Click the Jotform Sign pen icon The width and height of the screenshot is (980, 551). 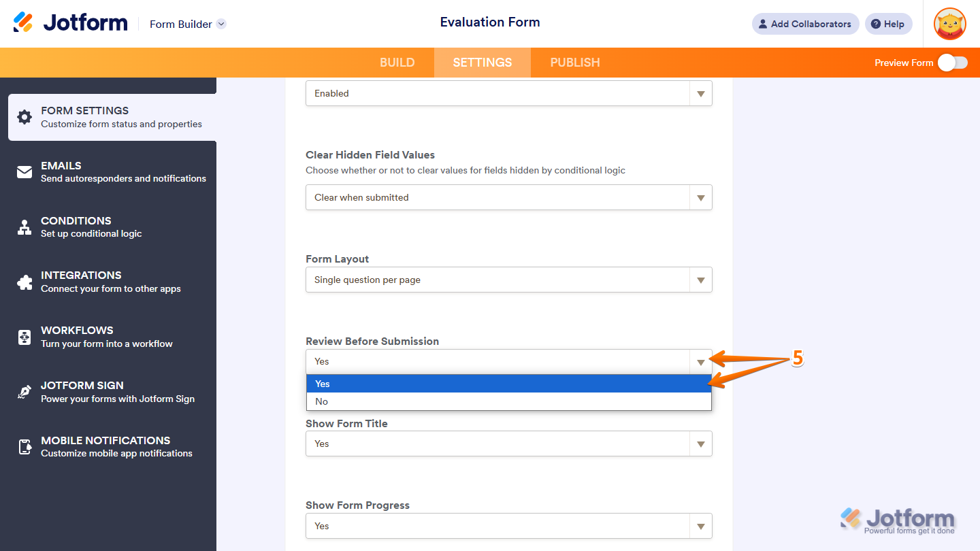pyautogui.click(x=23, y=392)
